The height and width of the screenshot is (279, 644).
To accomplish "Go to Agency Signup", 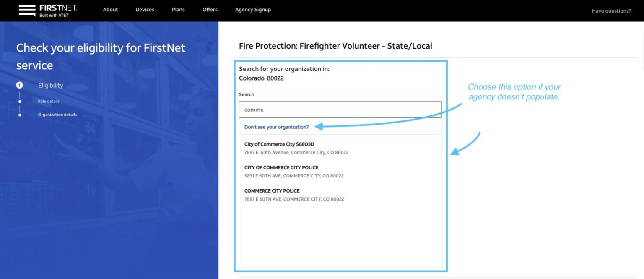I will tap(253, 9).
